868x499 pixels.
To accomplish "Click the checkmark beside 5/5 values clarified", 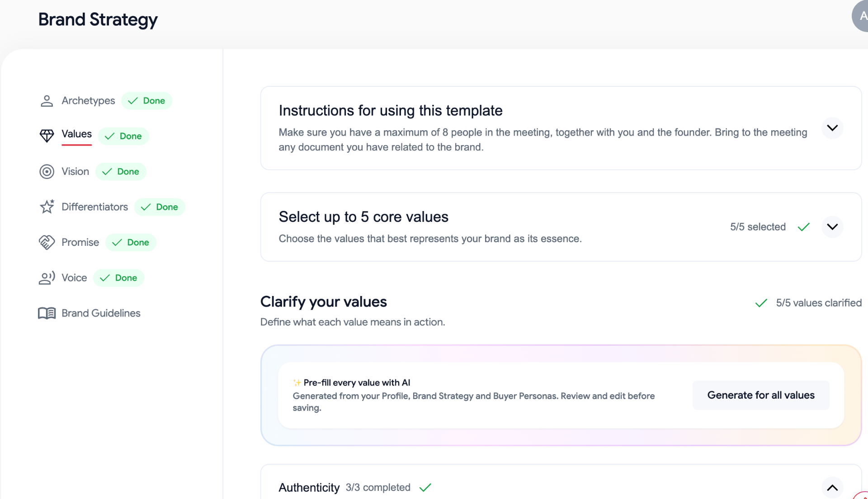I will coord(761,303).
